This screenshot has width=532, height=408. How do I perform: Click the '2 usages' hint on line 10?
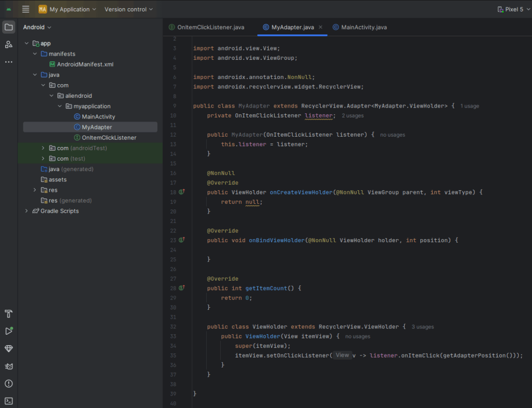(x=353, y=116)
